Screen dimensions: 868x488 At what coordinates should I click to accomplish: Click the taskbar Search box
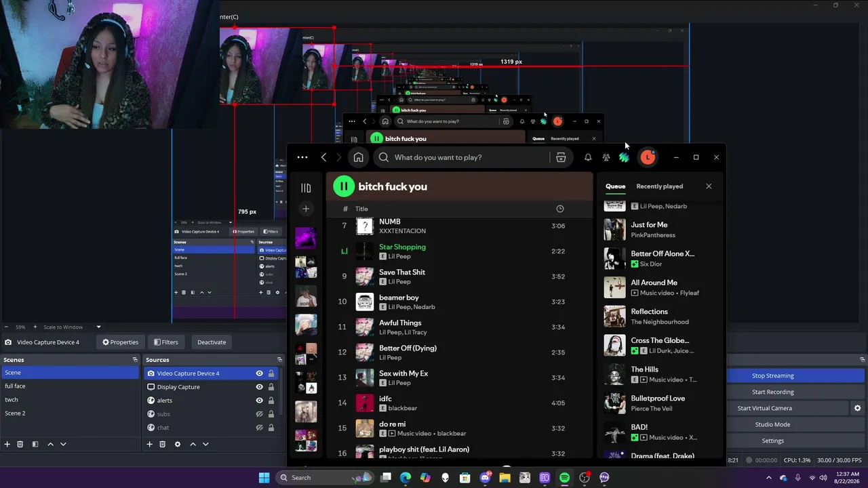point(325,478)
